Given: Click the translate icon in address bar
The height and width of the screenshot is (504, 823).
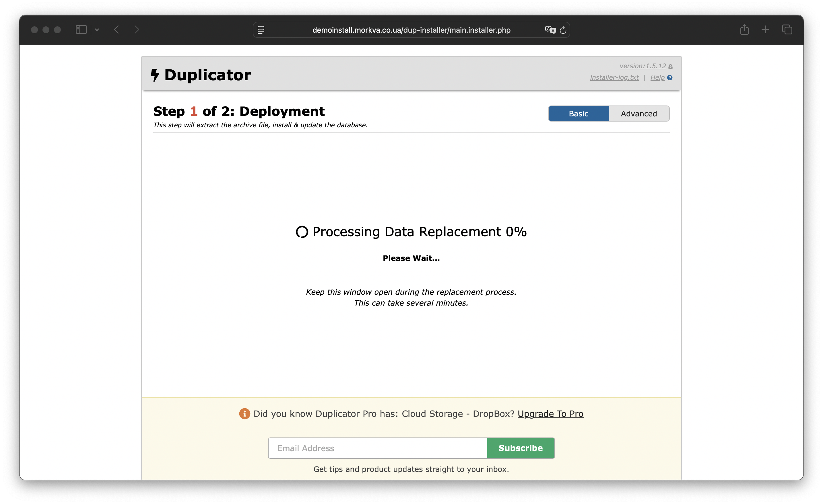Looking at the screenshot, I should (550, 30).
